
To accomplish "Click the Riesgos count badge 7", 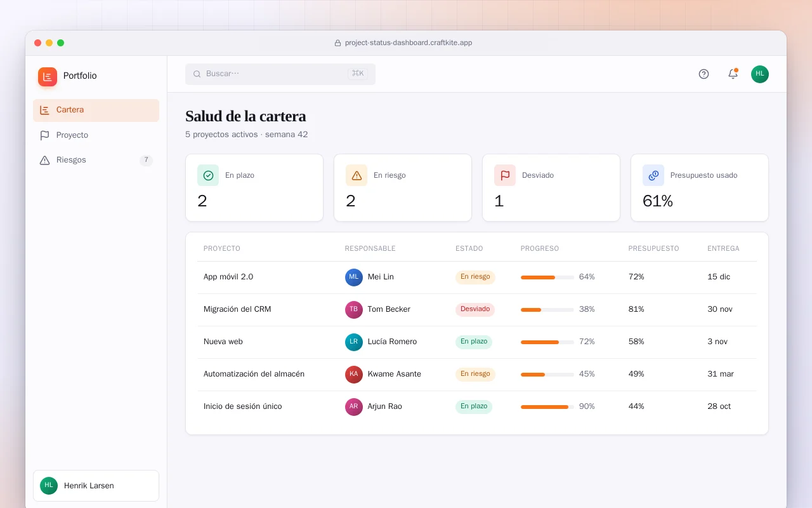I will (x=146, y=160).
